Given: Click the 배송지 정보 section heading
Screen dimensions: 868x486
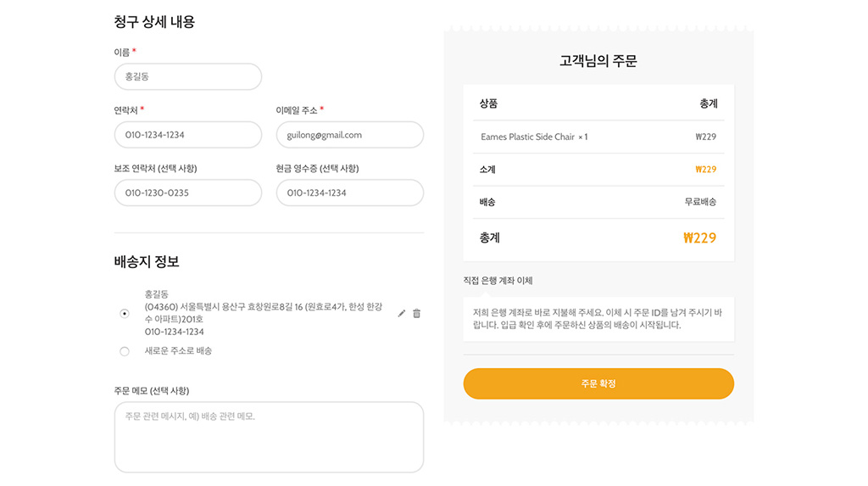Looking at the screenshot, I should click(x=147, y=262).
